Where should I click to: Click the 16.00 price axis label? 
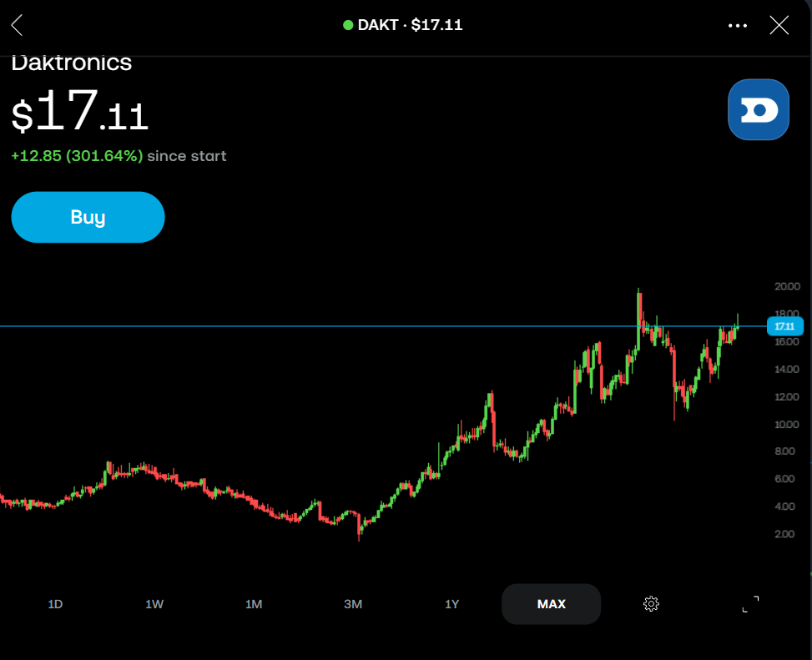(x=787, y=341)
